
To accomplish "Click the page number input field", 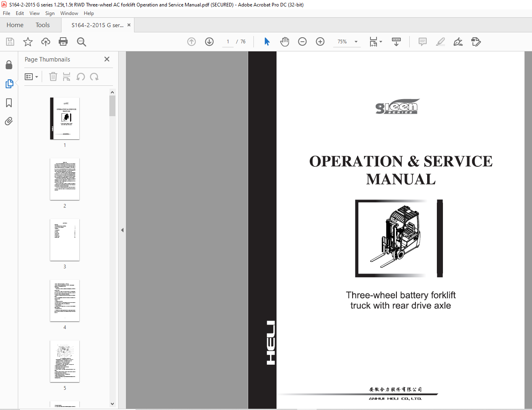I will (228, 42).
